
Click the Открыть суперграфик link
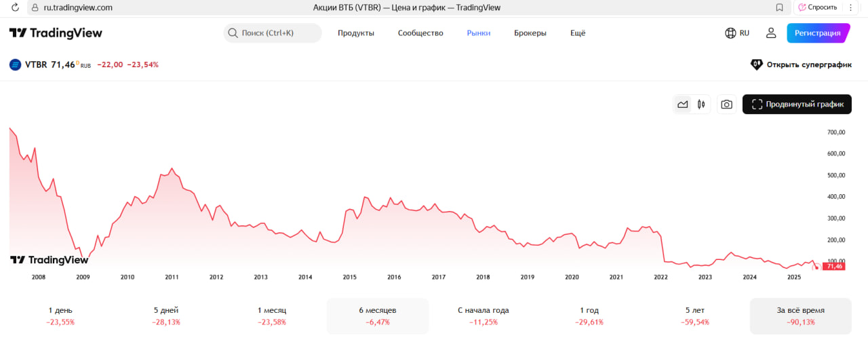[801, 65]
